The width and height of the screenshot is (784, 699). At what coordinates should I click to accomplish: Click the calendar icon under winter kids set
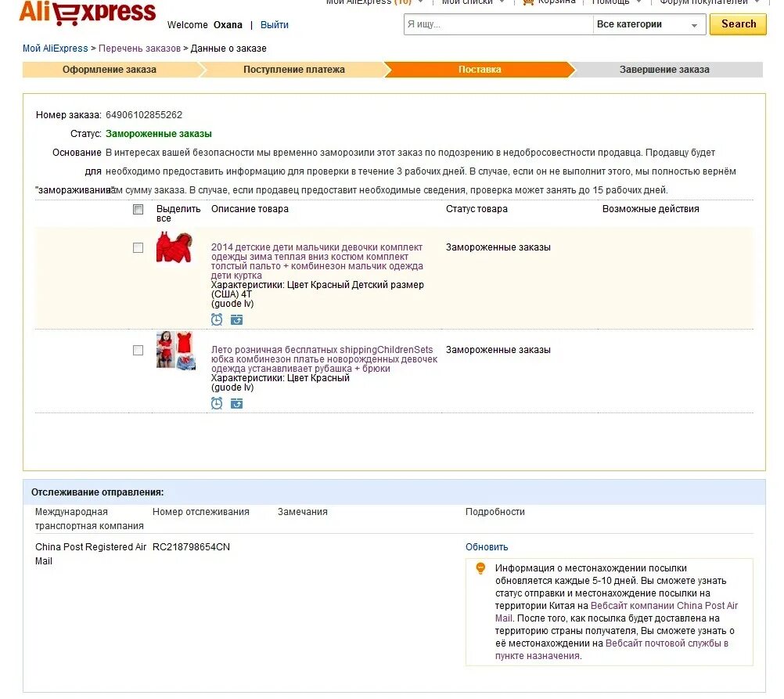(236, 319)
